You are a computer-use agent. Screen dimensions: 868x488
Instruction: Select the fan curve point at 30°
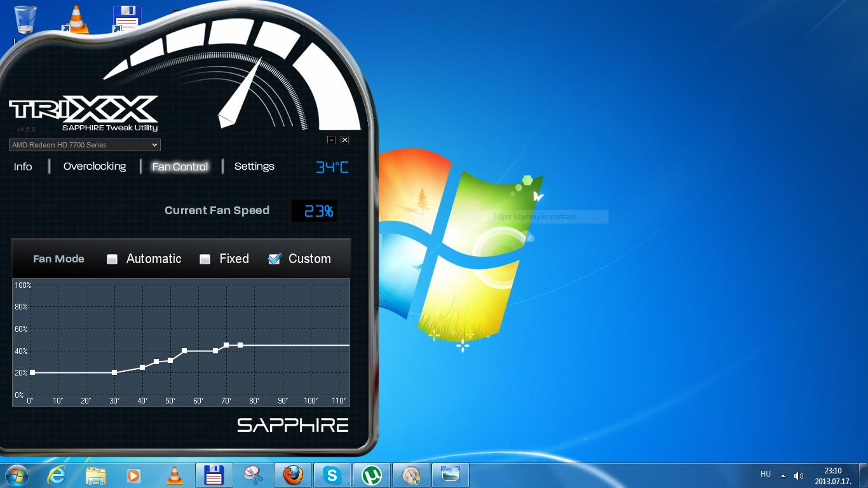click(114, 372)
